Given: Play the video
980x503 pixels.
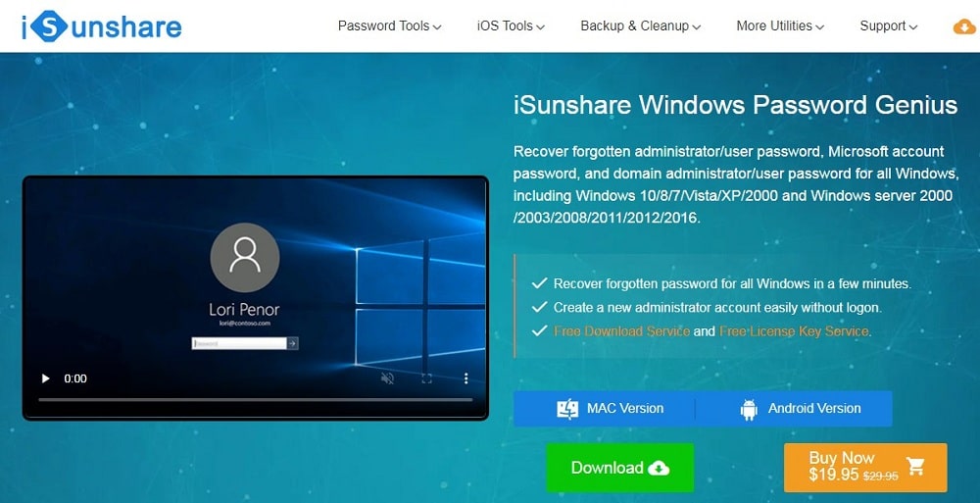Looking at the screenshot, I should tap(45, 378).
